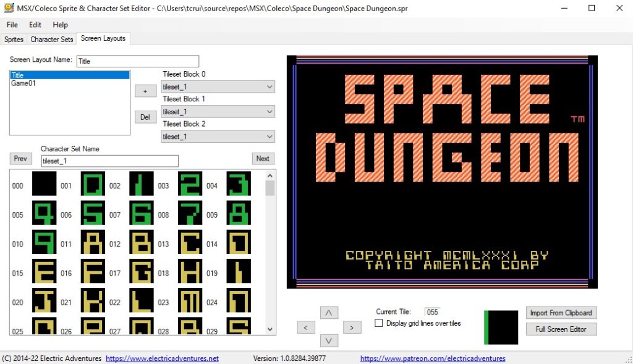Image resolution: width=633 pixels, height=364 pixels.
Task: Delete the layout using the Del button
Action: [145, 117]
